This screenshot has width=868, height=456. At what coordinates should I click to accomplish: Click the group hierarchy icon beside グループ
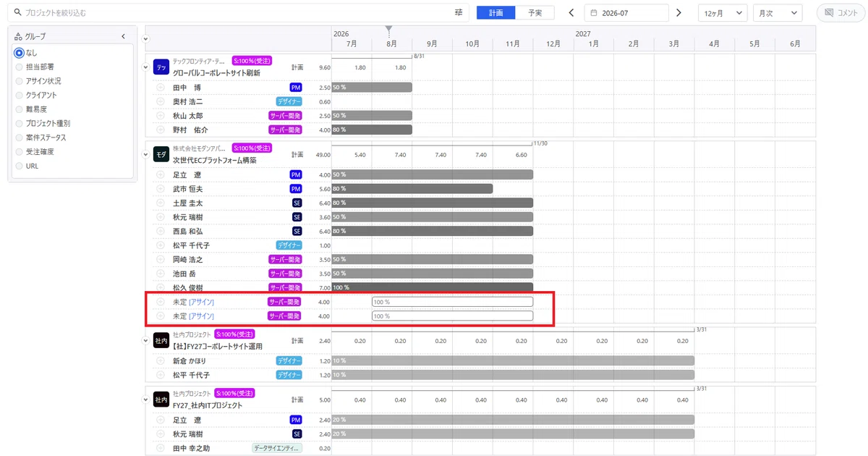[x=18, y=36]
